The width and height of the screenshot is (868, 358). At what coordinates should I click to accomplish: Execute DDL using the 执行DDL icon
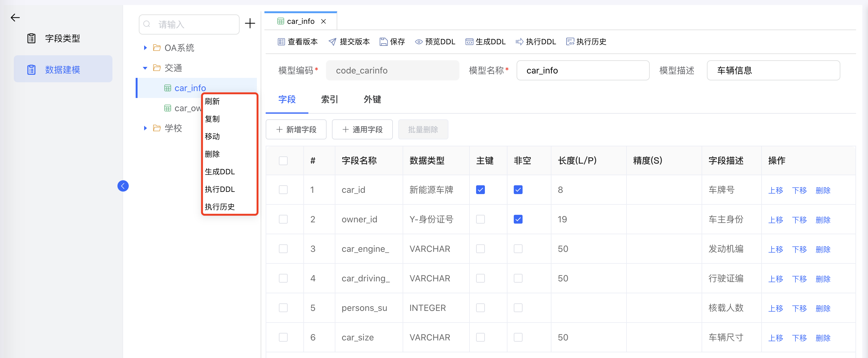[x=536, y=41]
